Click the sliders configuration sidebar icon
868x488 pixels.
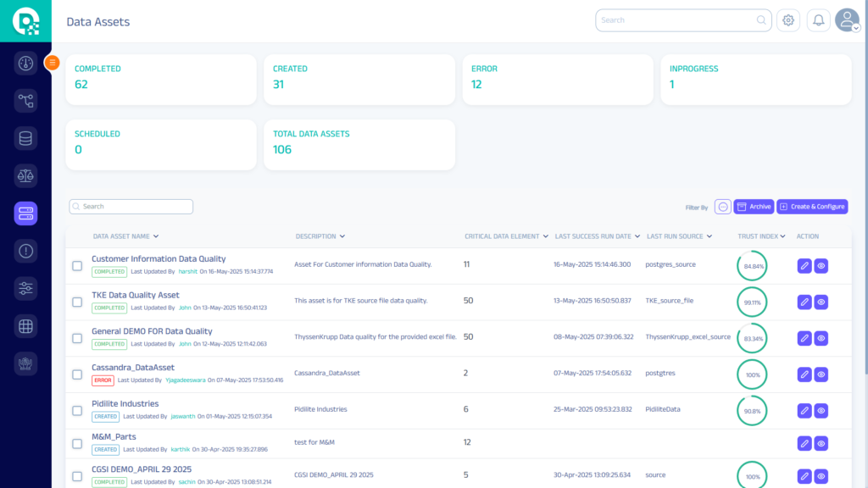tap(25, 288)
